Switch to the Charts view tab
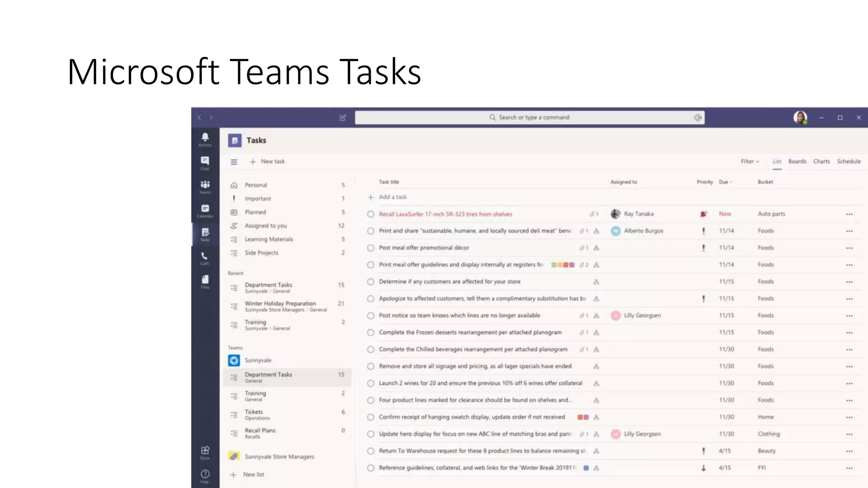The image size is (868, 488). [x=821, y=161]
